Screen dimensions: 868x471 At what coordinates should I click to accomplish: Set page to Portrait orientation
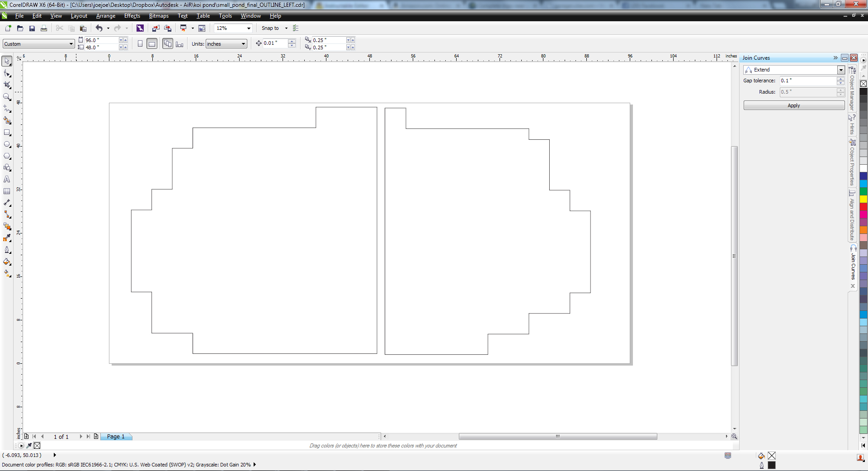tap(140, 44)
